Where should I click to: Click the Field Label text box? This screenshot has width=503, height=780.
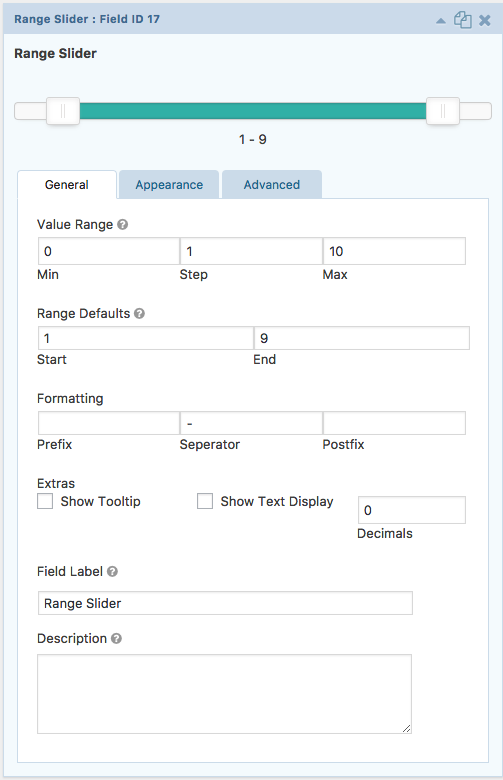(225, 603)
